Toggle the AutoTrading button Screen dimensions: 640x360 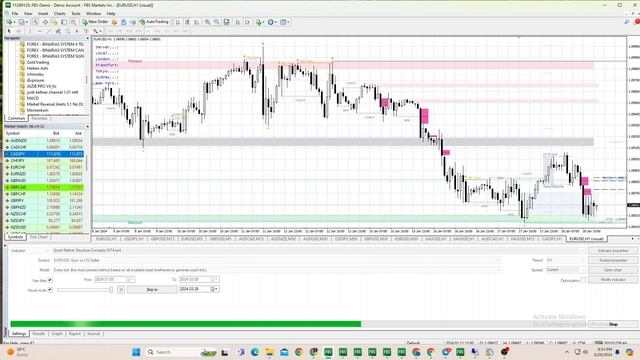154,22
